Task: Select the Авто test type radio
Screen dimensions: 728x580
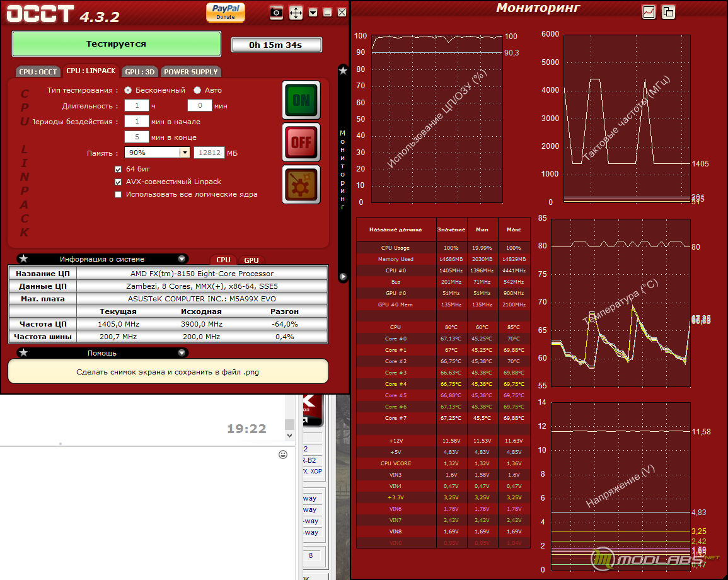Action: point(197,90)
